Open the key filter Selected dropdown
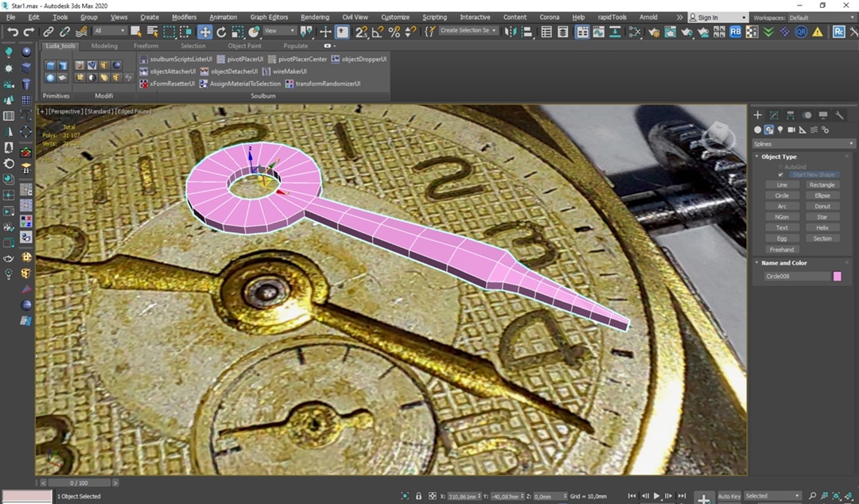Image resolution: width=859 pixels, height=504 pixels. pos(772,496)
